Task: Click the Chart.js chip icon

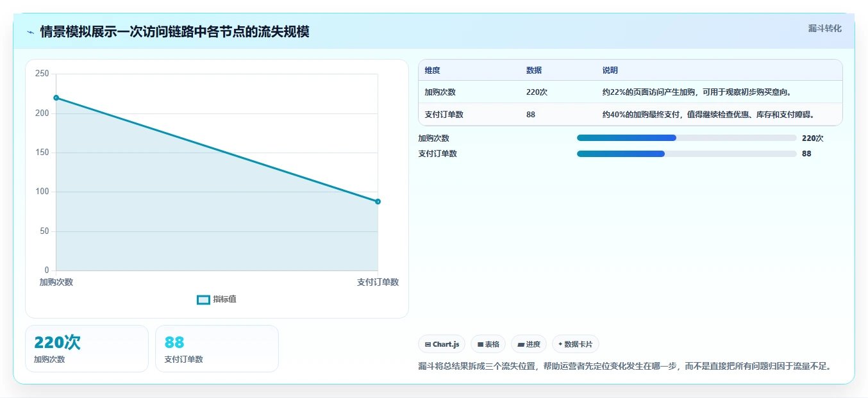Action: 428,344
